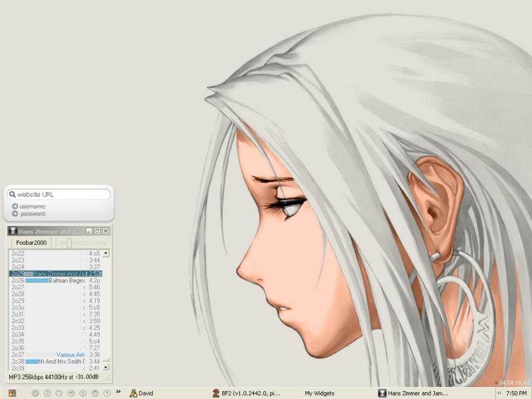Click the magnifier icon in the website URL box
Viewport: 532px width, 399px height.
click(13, 194)
